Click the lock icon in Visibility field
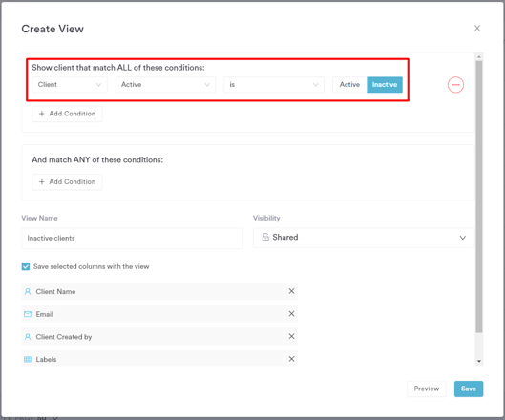Screen dimensions: 505x420 click(265, 237)
